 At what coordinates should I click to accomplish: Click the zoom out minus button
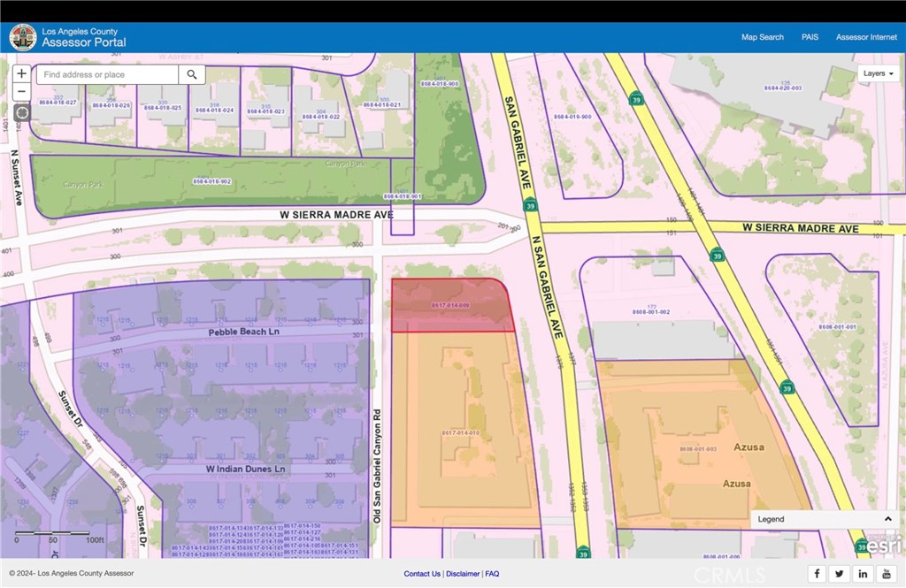22,93
